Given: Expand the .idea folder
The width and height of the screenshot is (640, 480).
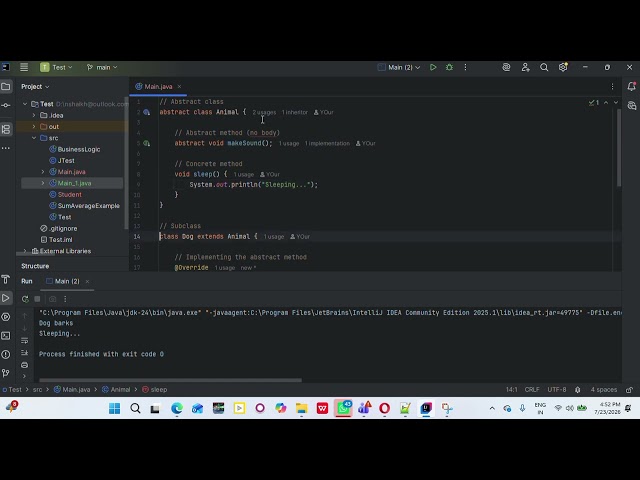Looking at the screenshot, I should 34,116.
